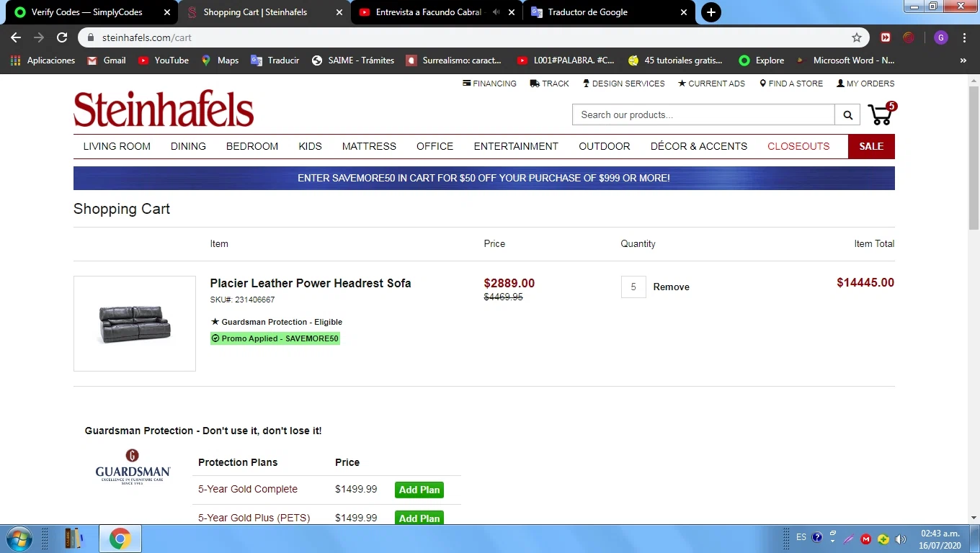Open the MY ORDERS link
The image size is (980, 553).
(865, 84)
